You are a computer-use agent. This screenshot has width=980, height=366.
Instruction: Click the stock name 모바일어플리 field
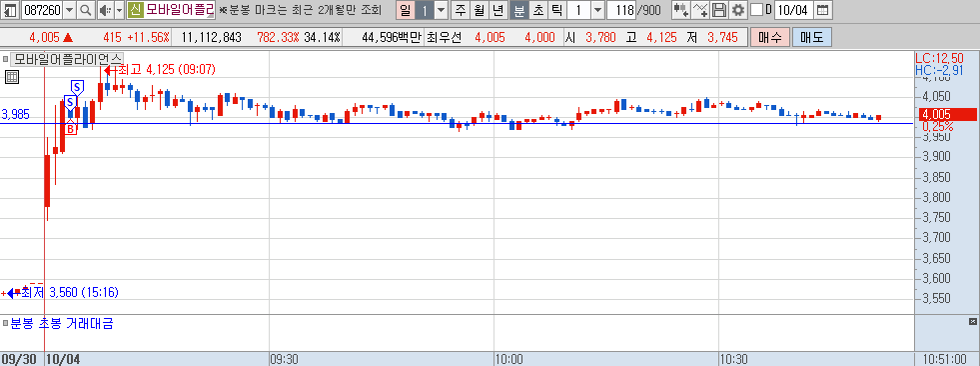pyautogui.click(x=180, y=9)
